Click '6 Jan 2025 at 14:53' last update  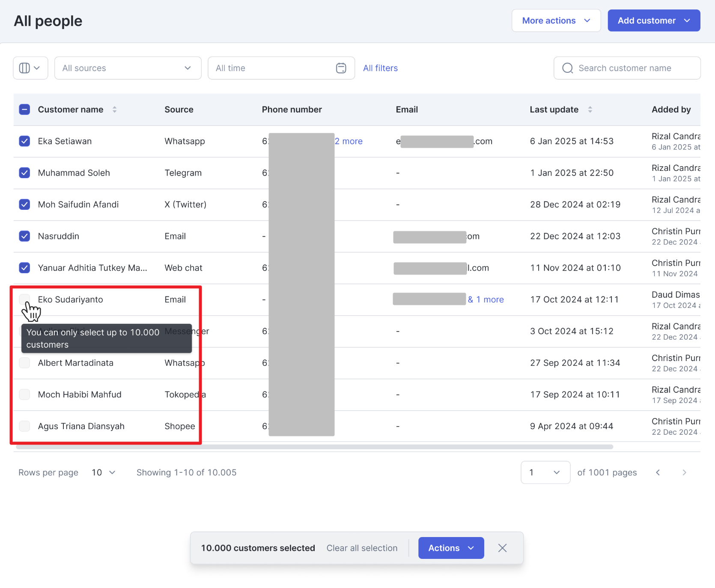tap(572, 141)
